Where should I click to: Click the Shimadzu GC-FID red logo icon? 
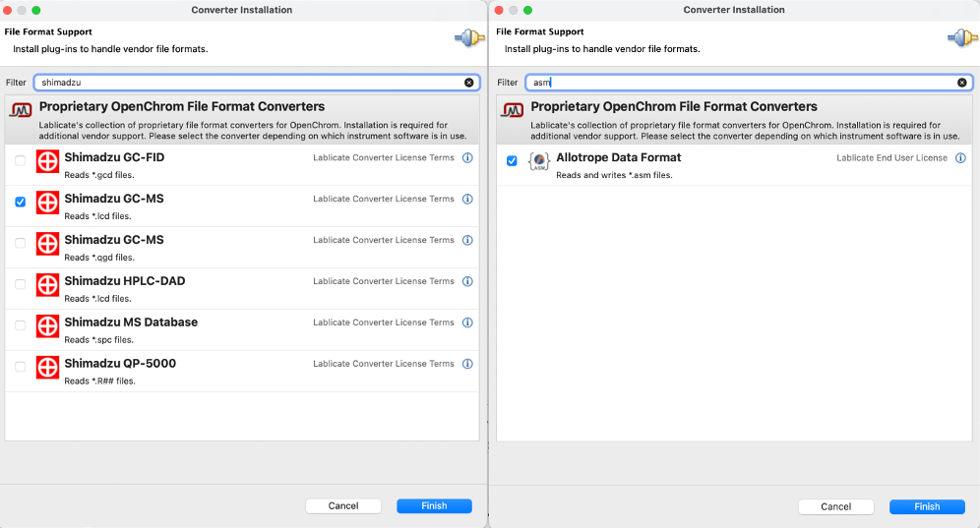point(47,161)
